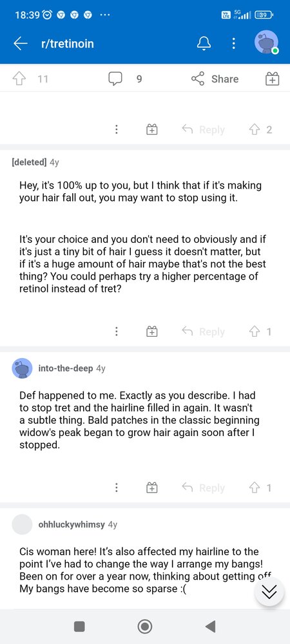Upvote the deleted user's comment
Viewport: 290px width, 644px height.
[255, 332]
